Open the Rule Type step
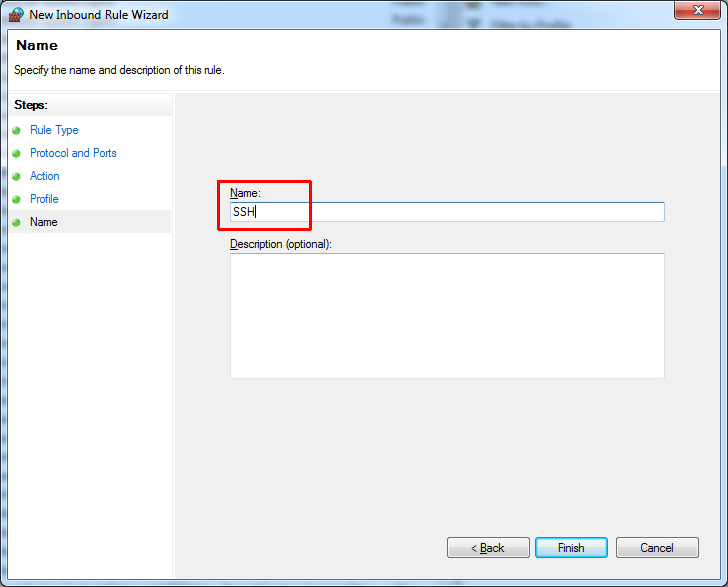 [x=54, y=130]
